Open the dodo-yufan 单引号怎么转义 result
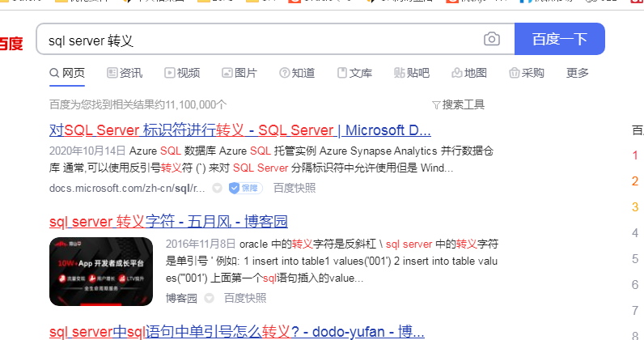644x340 pixels. point(236,331)
